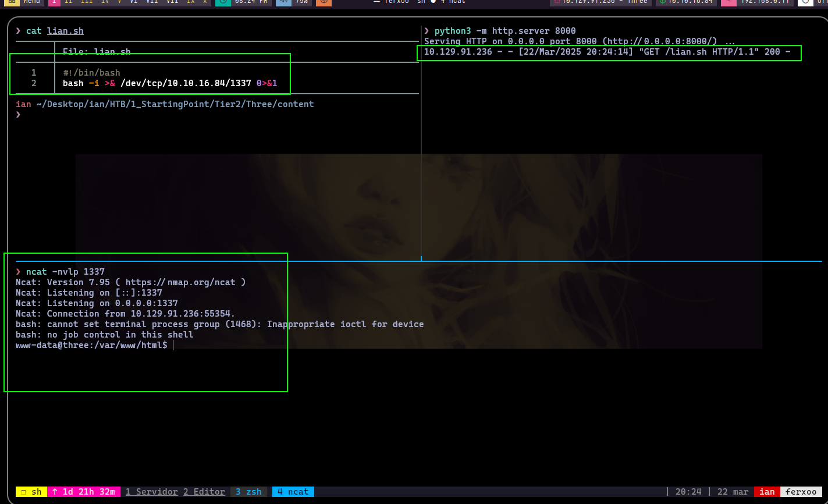Click the ncat -nvlp 1337 command
The width and height of the screenshot is (828, 504).
point(65,272)
